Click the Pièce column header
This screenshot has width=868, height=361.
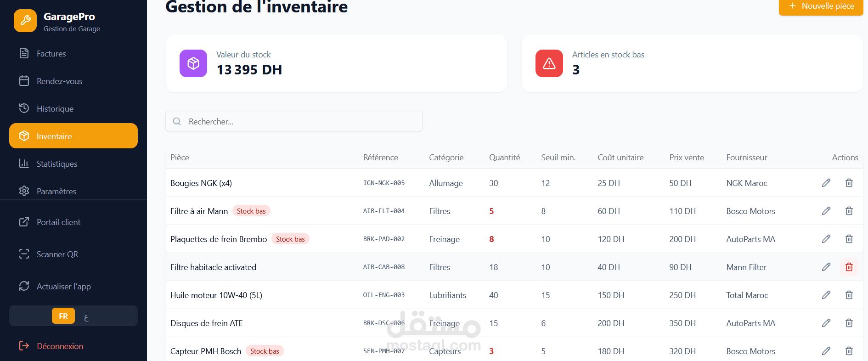[x=180, y=158]
